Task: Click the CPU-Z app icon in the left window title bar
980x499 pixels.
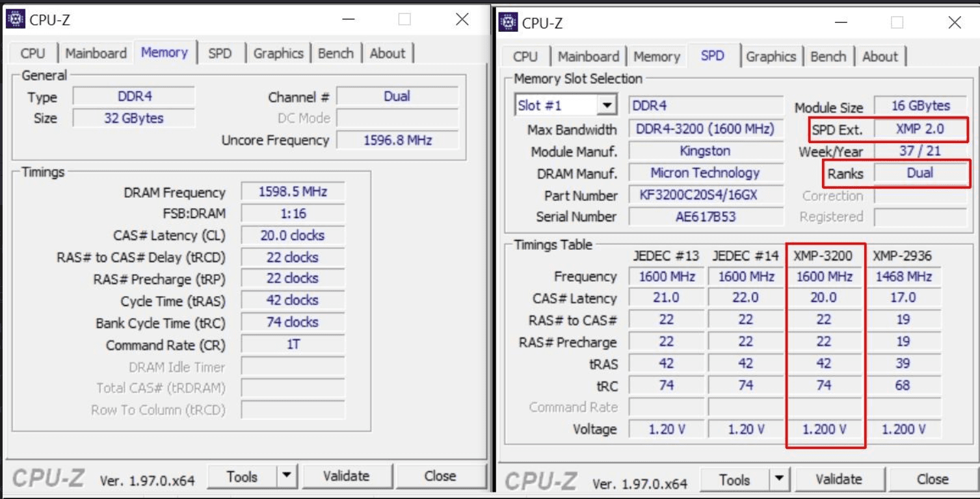Action: point(15,20)
